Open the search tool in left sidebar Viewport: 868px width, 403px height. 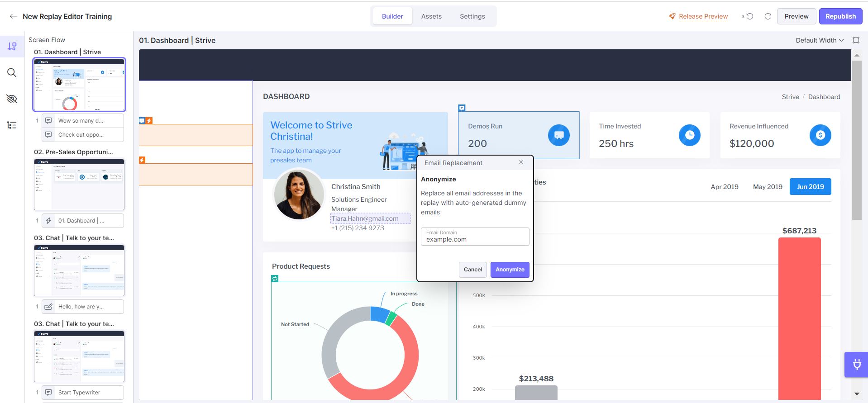(12, 73)
